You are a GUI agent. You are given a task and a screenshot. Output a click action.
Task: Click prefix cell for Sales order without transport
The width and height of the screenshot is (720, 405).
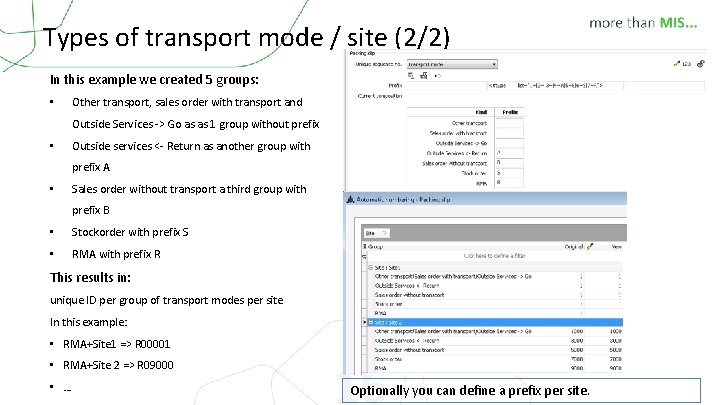tap(510, 163)
